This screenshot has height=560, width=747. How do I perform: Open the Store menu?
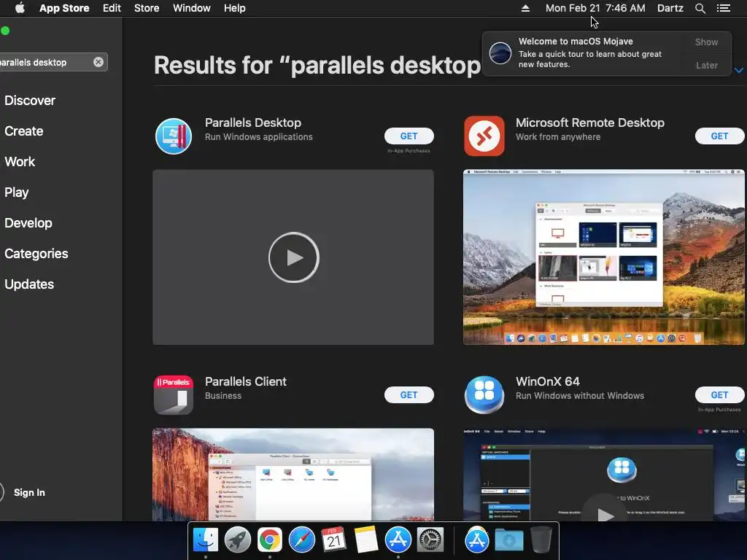point(146,8)
